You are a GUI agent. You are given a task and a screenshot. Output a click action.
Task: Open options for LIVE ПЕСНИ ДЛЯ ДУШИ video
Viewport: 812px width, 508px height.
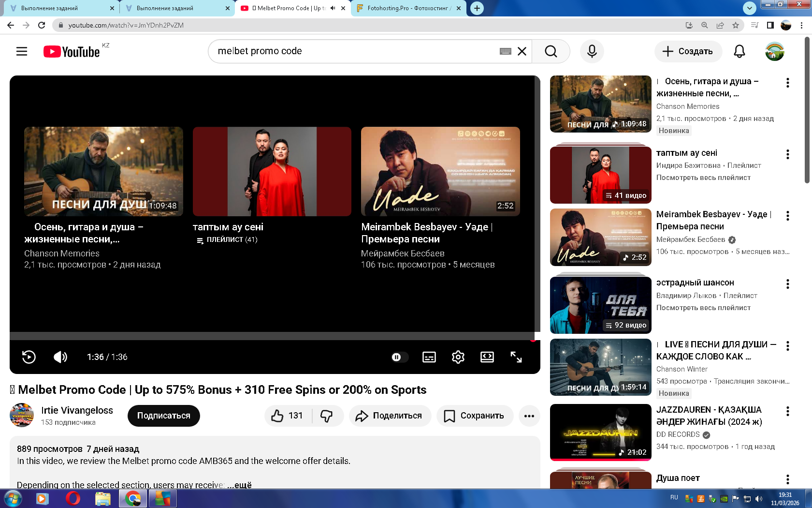point(788,346)
